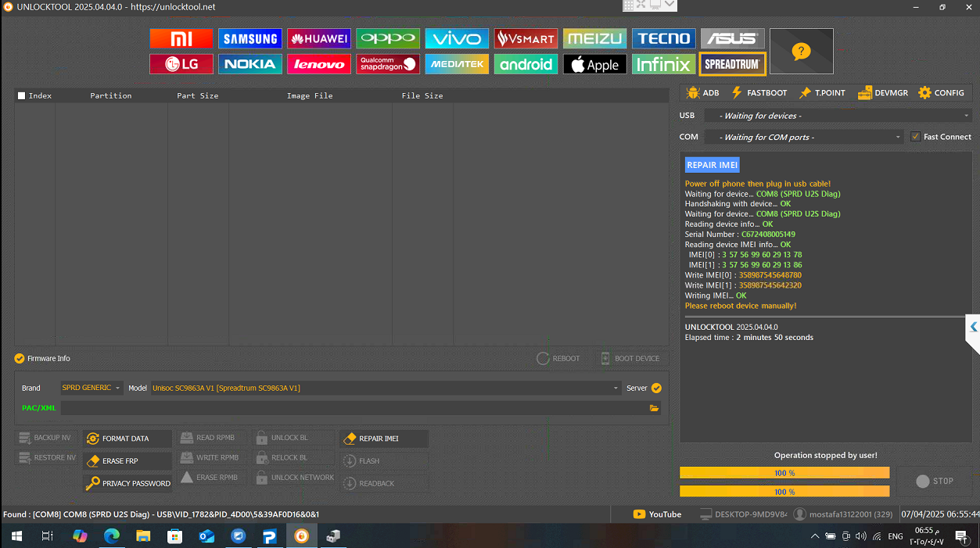This screenshot has height=548, width=980.
Task: Select the Xiaomi MI brand logo
Action: pos(181,38)
